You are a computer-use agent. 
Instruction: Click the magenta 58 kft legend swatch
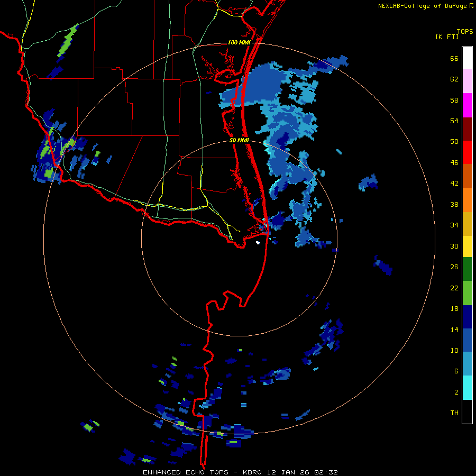(467, 105)
